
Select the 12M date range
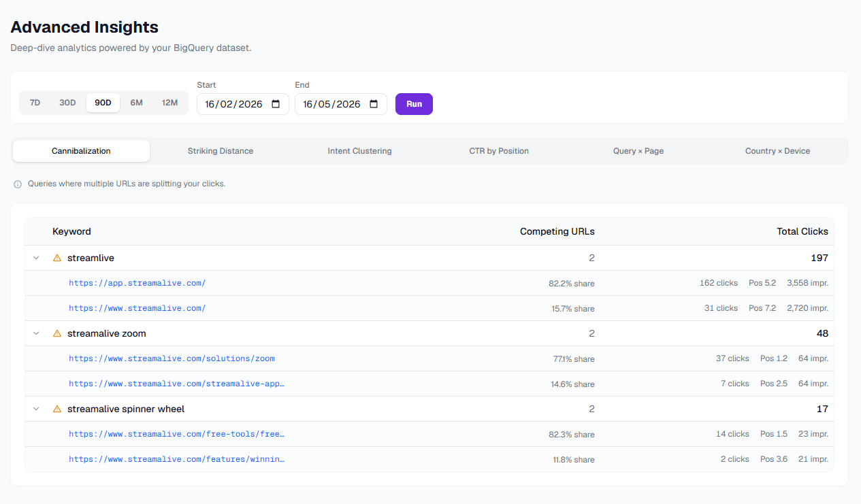click(169, 103)
